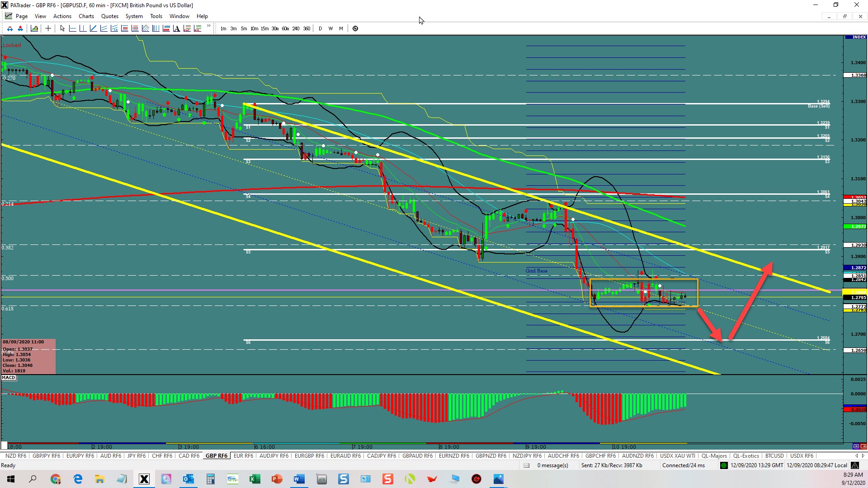The width and height of the screenshot is (868, 488).
Task: Switch chart to daily D timeframe
Action: (x=321, y=28)
